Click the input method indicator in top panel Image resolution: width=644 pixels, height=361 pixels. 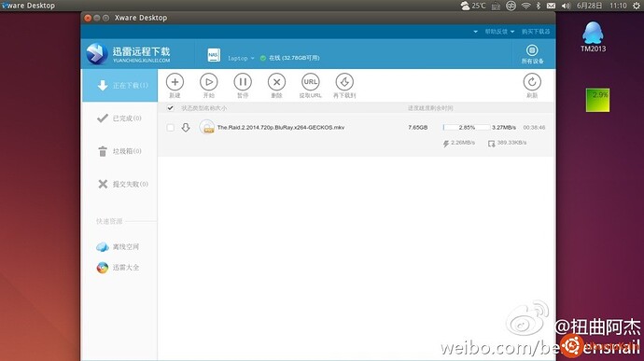(511, 6)
